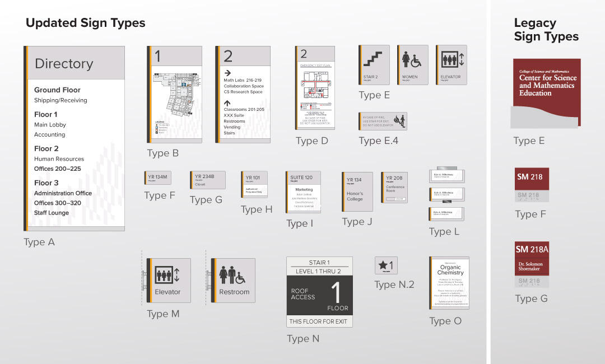
Task: Select Staff Lounge in the Directory listing
Action: point(52,213)
